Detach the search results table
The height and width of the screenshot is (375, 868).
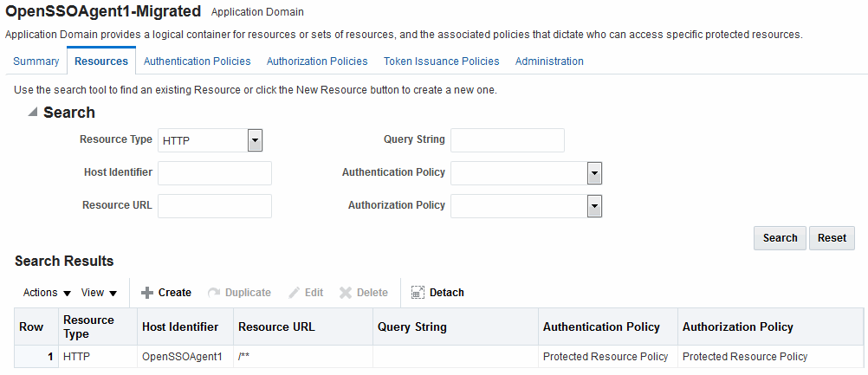[437, 293]
